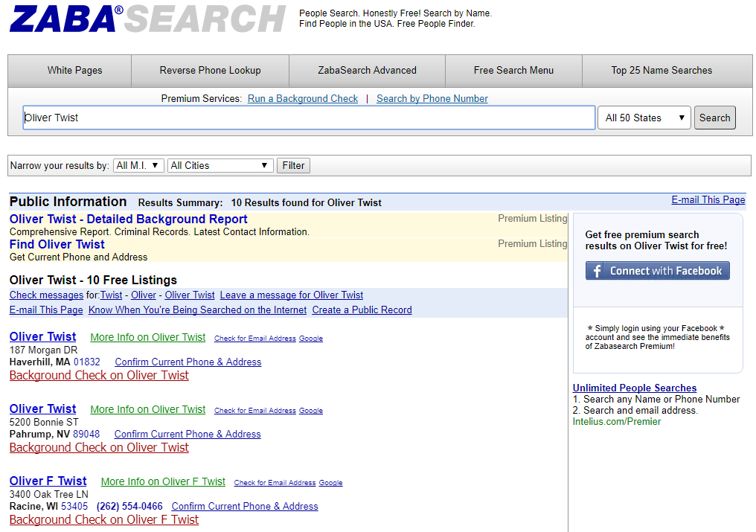Open the Reverse Phone Lookup tab

(210, 70)
